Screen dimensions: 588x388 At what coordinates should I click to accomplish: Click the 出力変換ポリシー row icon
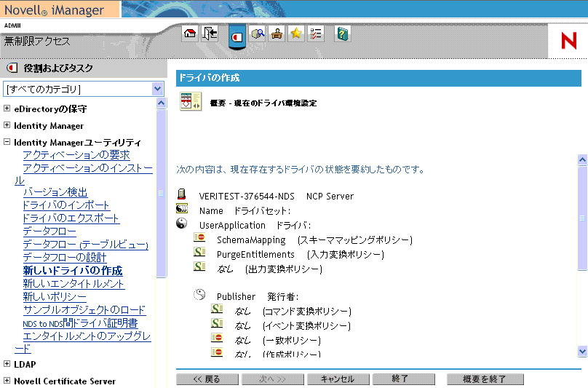click(199, 266)
